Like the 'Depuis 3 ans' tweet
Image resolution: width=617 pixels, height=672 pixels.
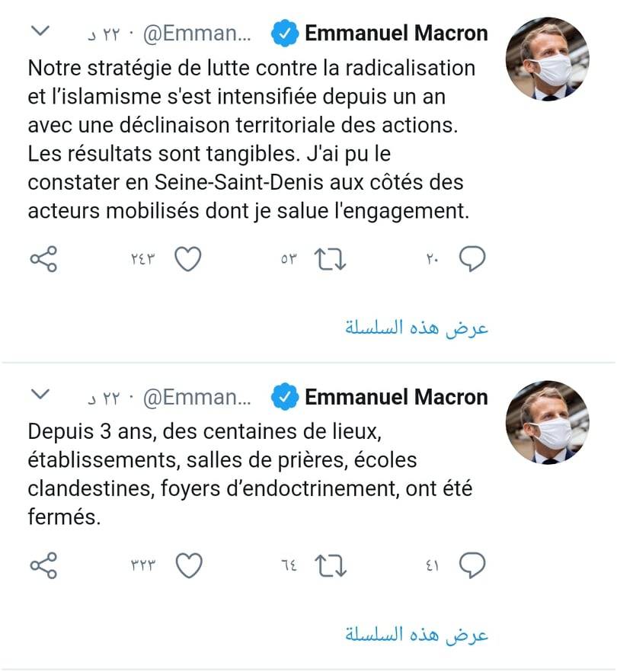tap(189, 565)
